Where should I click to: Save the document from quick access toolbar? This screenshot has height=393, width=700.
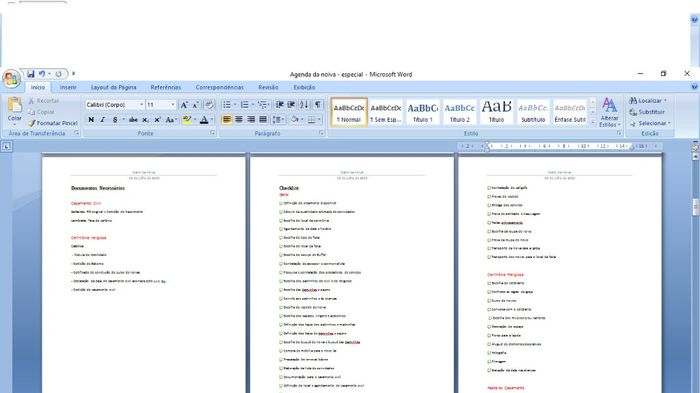tap(30, 74)
